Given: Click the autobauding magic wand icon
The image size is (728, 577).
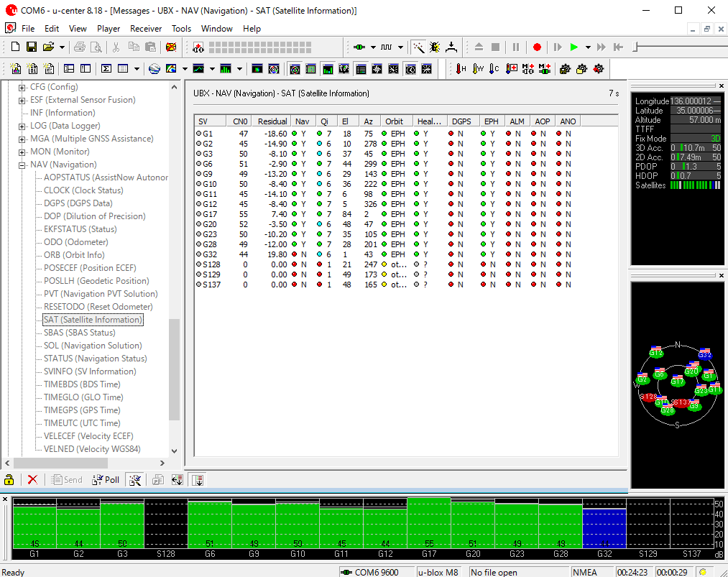Looking at the screenshot, I should click(x=418, y=47).
